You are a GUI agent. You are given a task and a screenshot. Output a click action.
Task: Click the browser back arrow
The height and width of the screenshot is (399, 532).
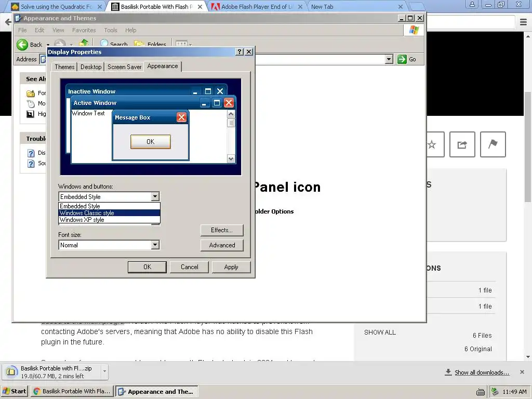(7, 22)
